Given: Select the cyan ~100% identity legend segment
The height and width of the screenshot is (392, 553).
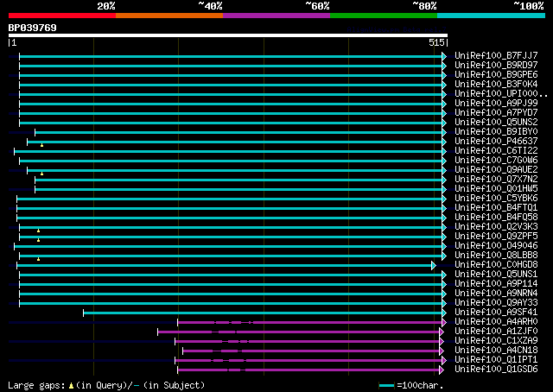Looking at the screenshot, I should point(491,16).
